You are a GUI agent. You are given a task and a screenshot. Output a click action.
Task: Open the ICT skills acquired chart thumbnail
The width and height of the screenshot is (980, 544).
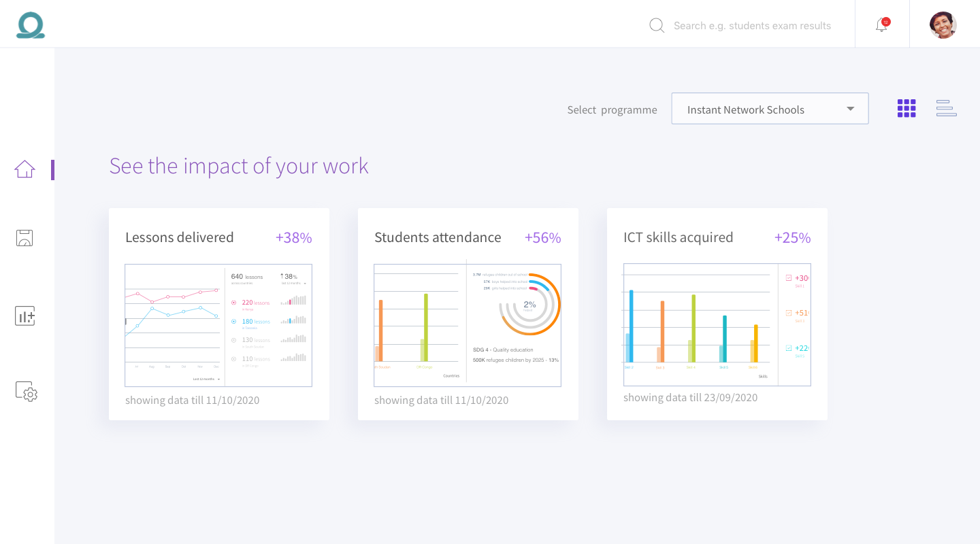tap(717, 325)
